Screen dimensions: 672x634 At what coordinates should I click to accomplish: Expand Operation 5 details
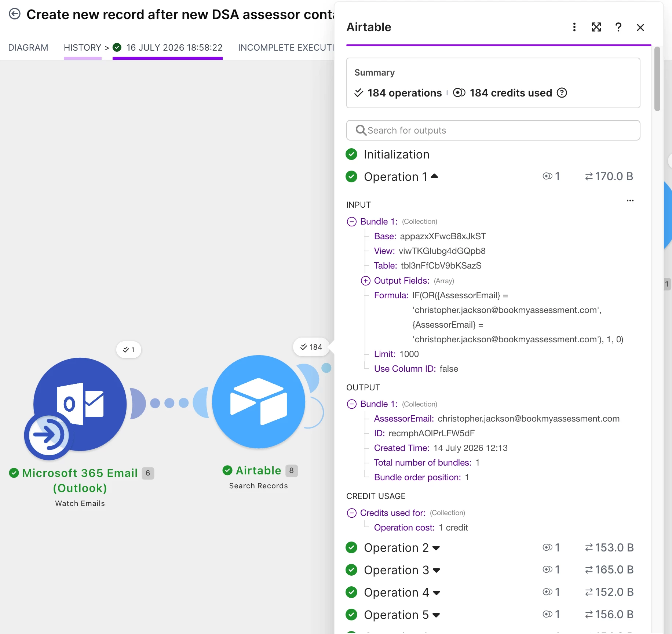436,615
